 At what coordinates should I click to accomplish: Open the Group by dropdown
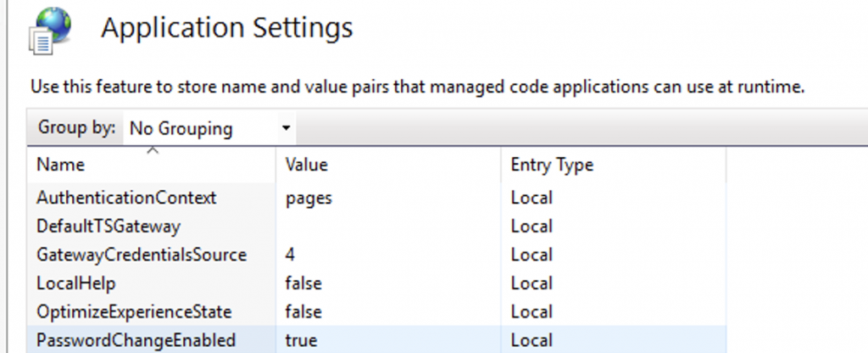(208, 129)
